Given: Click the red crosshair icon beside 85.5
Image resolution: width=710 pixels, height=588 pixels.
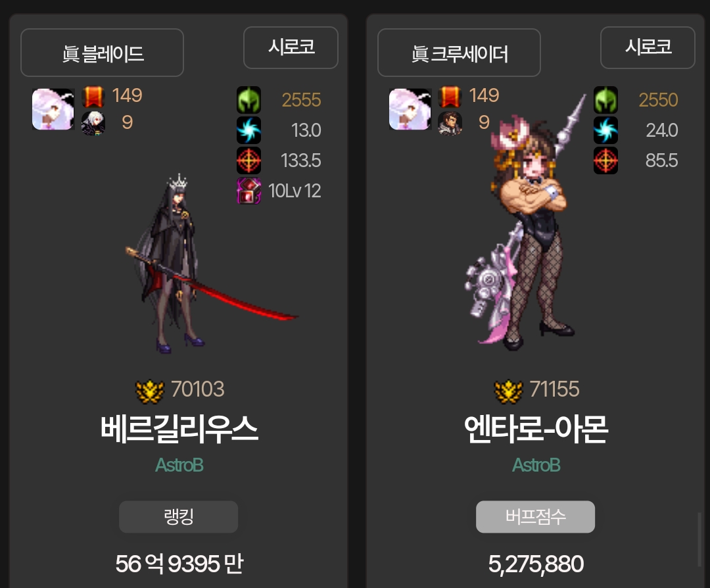Looking at the screenshot, I should [x=605, y=160].
